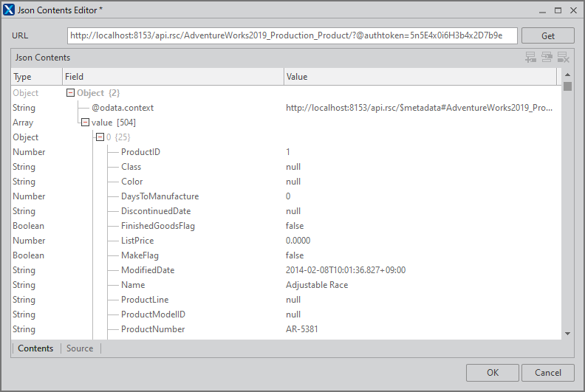Click the scrollbar up arrow
This screenshot has width=585, height=392.
(x=567, y=75)
